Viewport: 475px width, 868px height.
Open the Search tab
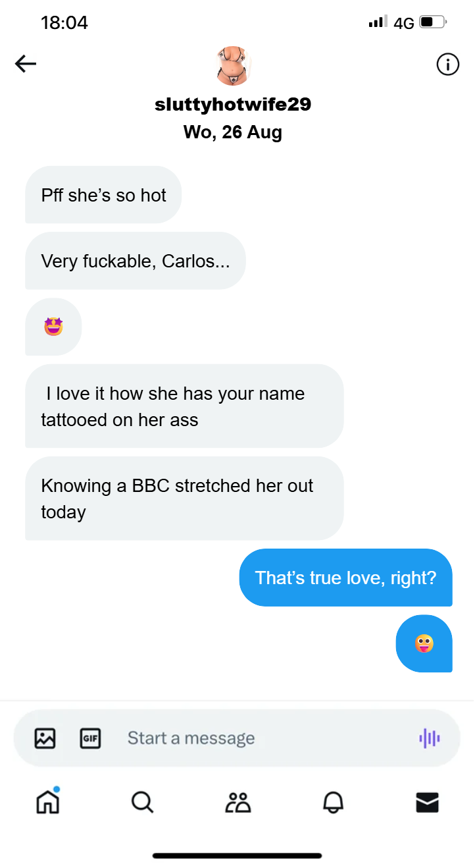[142, 801]
